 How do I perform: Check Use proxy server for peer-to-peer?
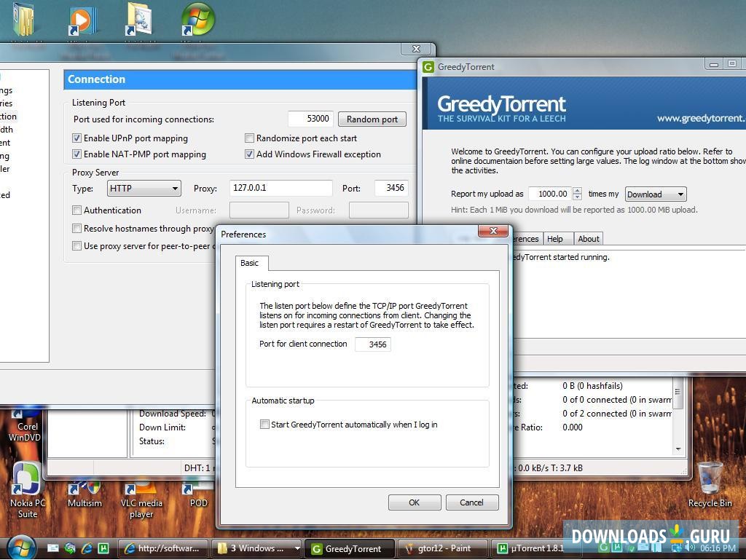[x=76, y=245]
